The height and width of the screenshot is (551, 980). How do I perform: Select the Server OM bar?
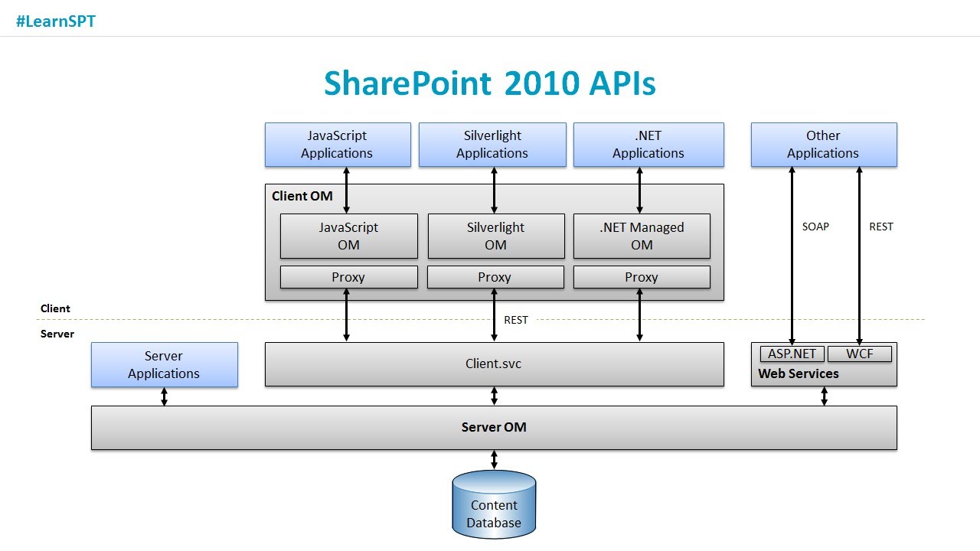494,428
